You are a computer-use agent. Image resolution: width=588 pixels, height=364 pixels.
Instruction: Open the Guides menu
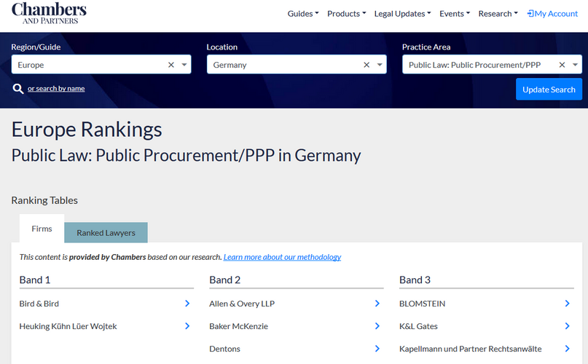click(x=303, y=14)
